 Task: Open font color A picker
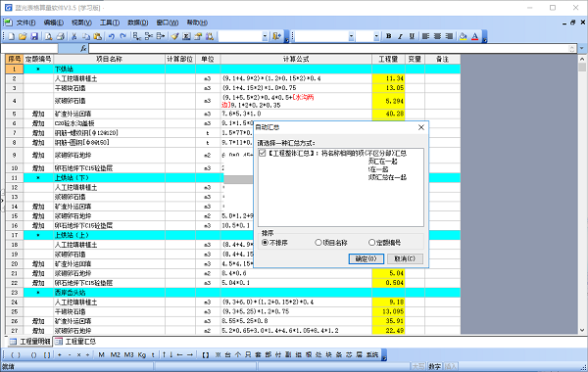(x=474, y=36)
